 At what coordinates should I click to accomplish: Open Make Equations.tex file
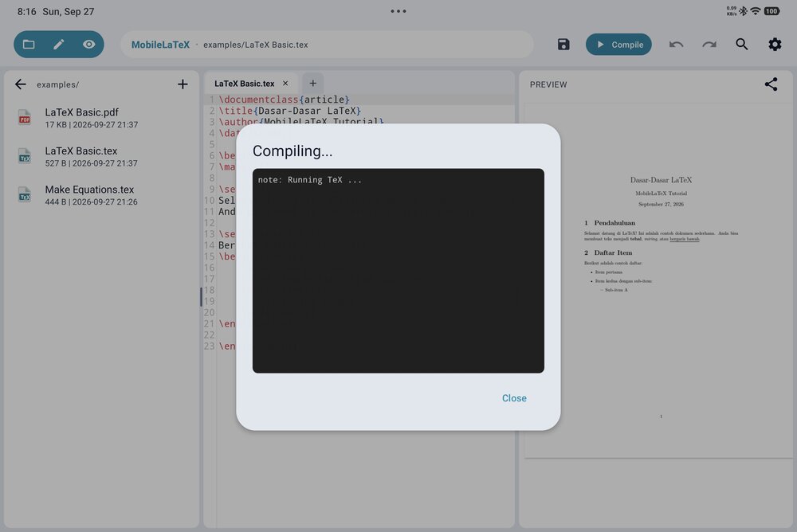tap(102, 195)
